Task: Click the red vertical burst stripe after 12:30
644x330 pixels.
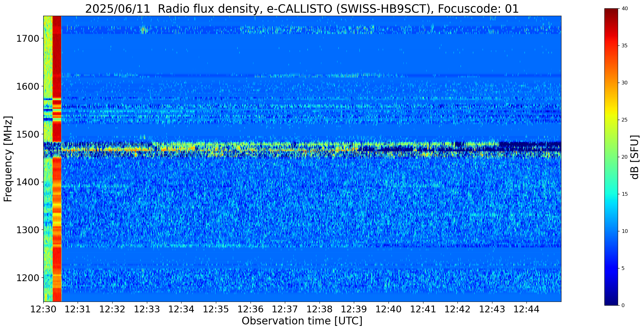Action: coord(57,159)
